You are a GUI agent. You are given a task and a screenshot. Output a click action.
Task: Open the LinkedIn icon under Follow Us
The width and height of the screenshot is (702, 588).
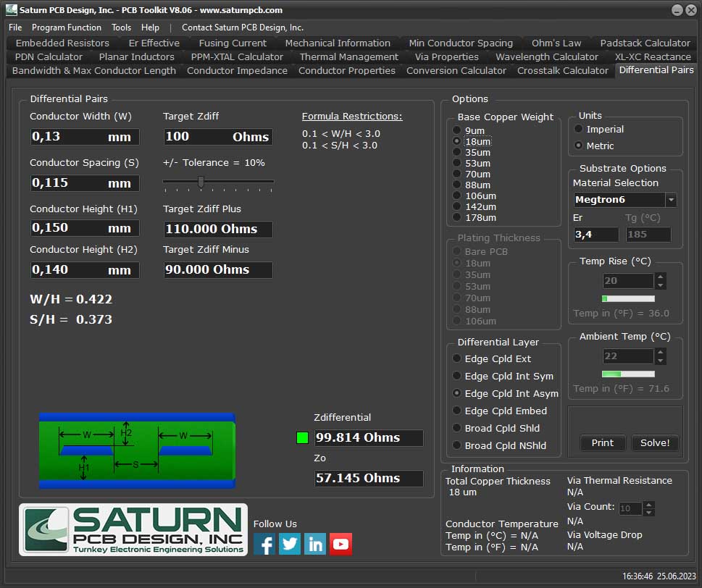[x=315, y=544]
